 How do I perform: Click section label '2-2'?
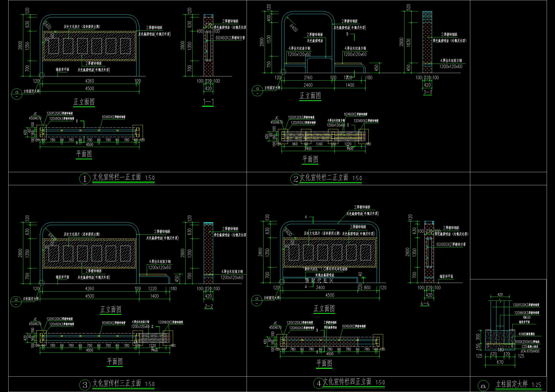(209, 306)
